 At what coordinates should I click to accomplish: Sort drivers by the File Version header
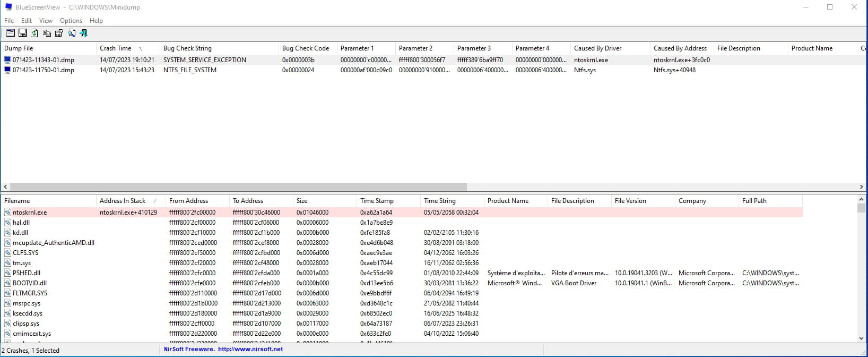point(643,201)
